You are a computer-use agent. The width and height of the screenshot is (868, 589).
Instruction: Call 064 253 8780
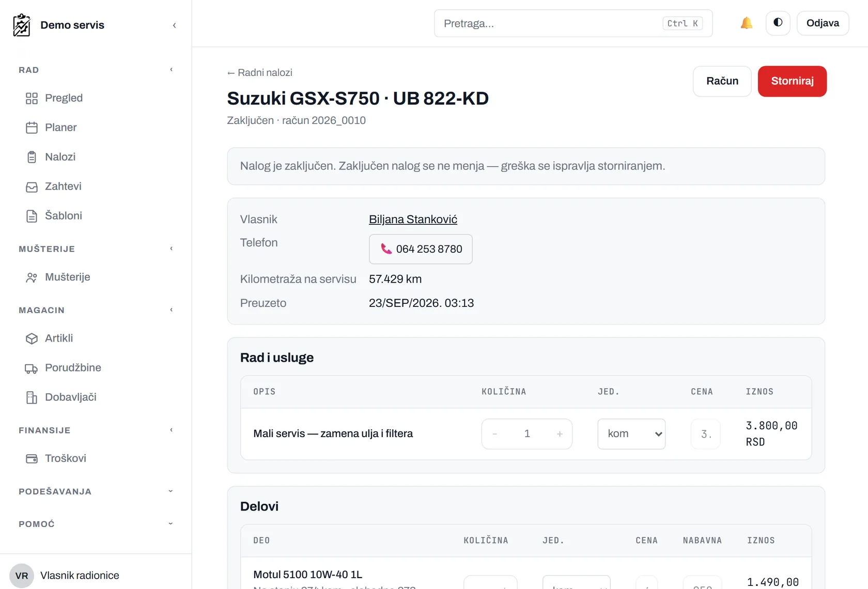(421, 249)
